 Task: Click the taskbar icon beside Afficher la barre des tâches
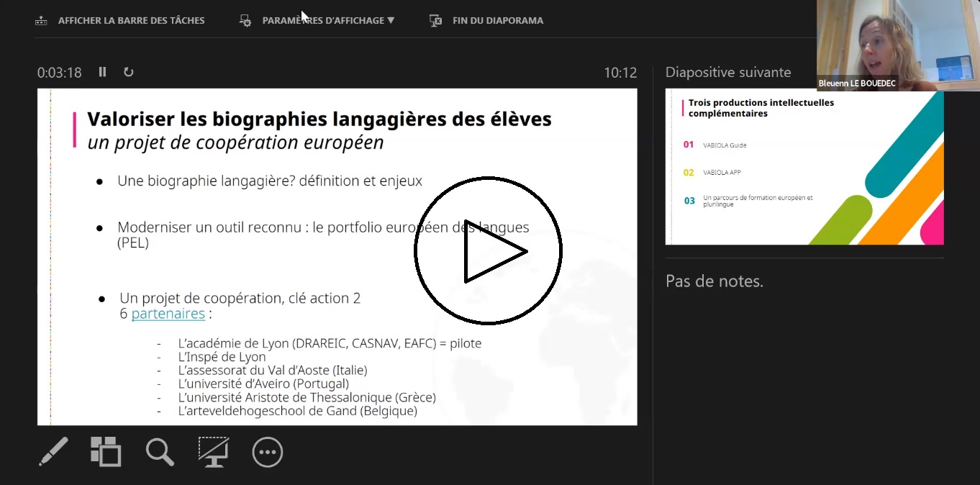(x=41, y=21)
